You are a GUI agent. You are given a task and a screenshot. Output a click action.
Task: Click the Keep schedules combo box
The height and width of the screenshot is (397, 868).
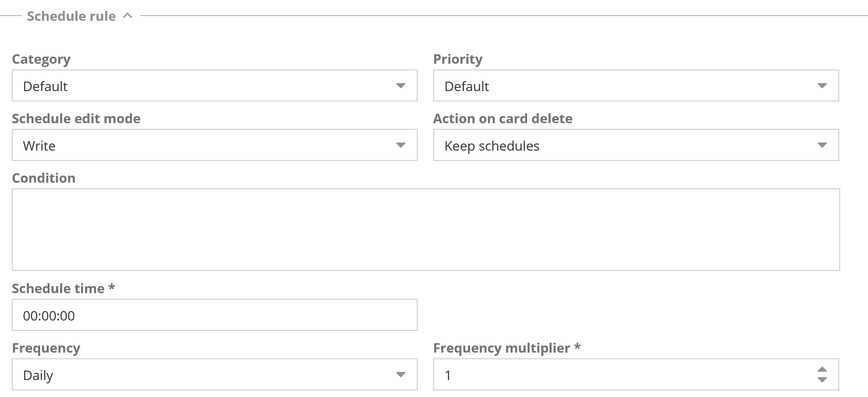(x=622, y=145)
